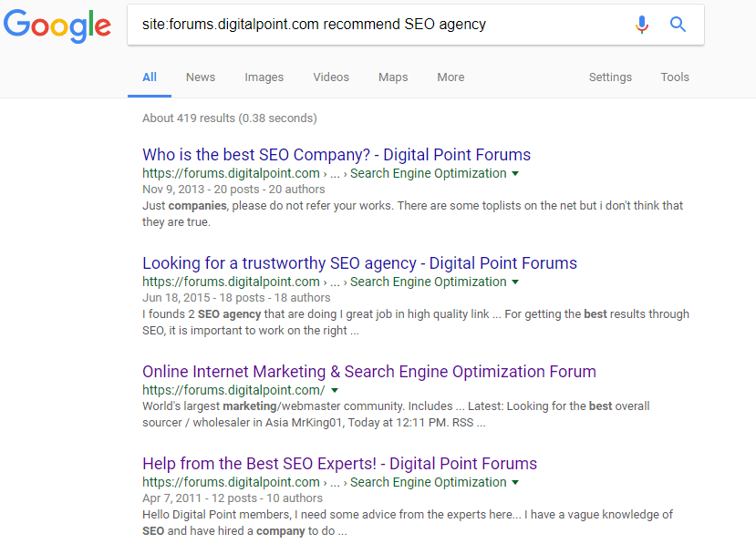Image resolution: width=756 pixels, height=544 pixels.
Task: Expand dropdown arrow for first result URL
Action: click(515, 173)
